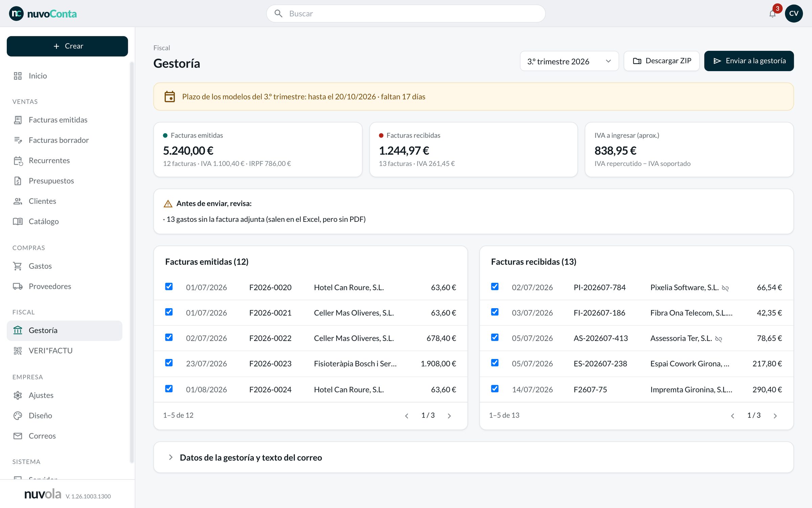Uncheck invoice F2026-0024 checkbox
The width and height of the screenshot is (812, 508).
(169, 388)
